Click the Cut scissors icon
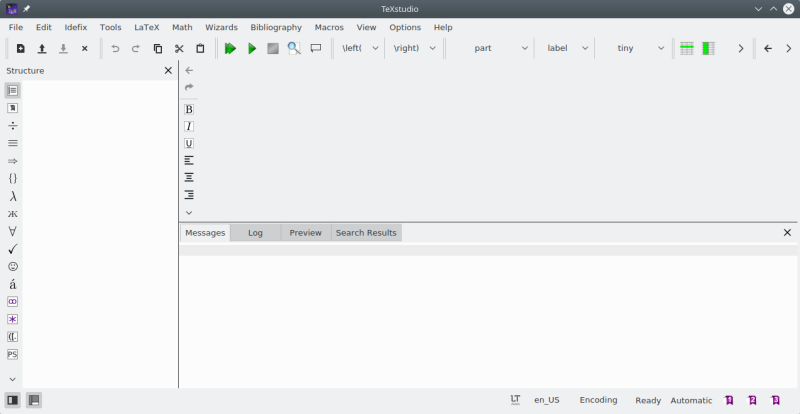This screenshot has height=414, width=800. coord(179,48)
